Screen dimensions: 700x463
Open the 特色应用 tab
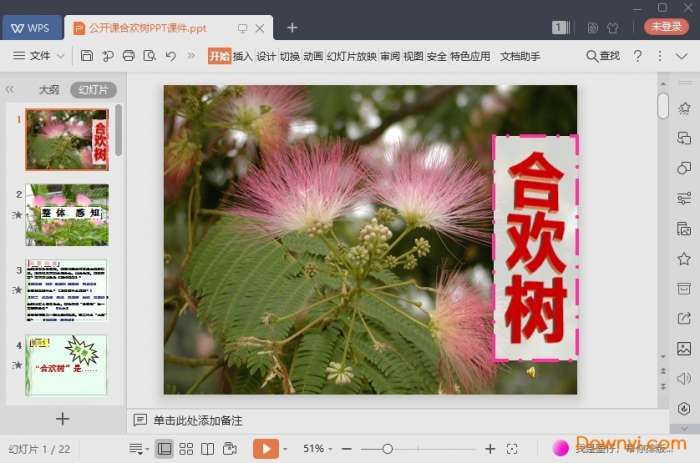(470, 56)
